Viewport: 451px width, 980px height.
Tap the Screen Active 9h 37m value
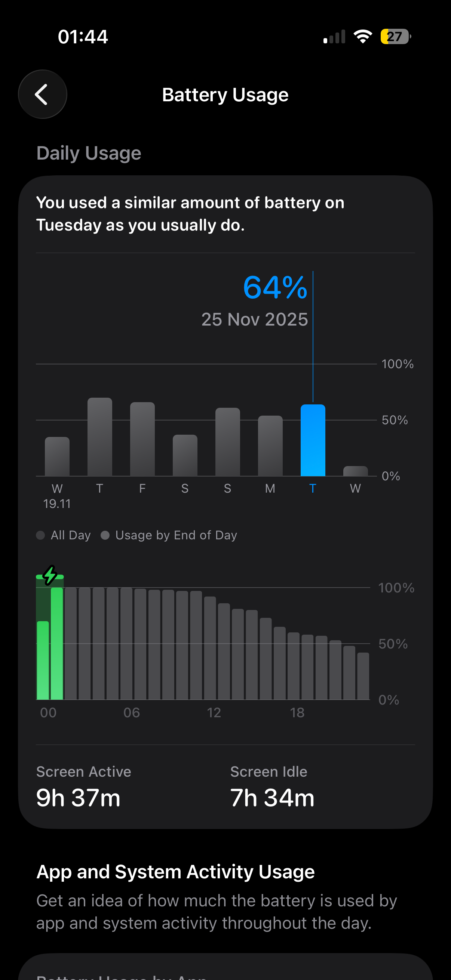(x=78, y=797)
